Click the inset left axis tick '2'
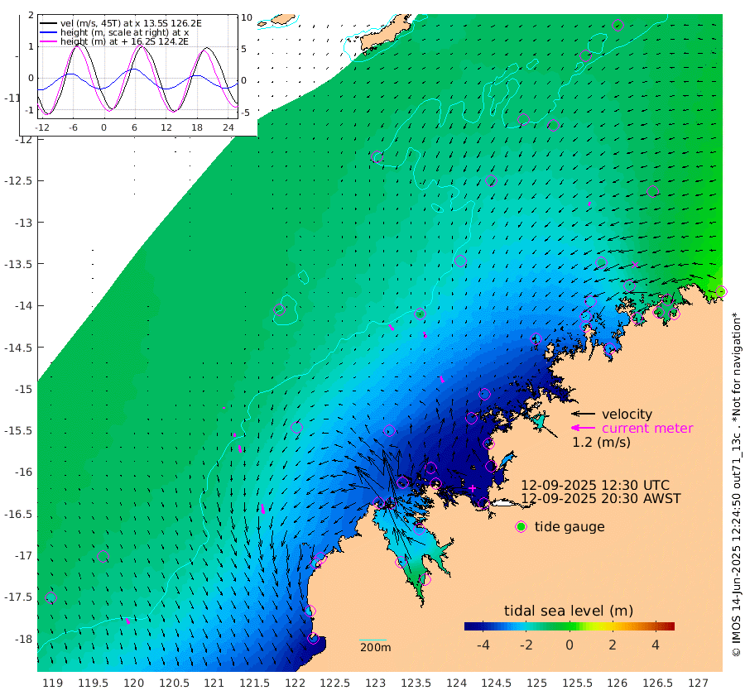 pos(31,15)
